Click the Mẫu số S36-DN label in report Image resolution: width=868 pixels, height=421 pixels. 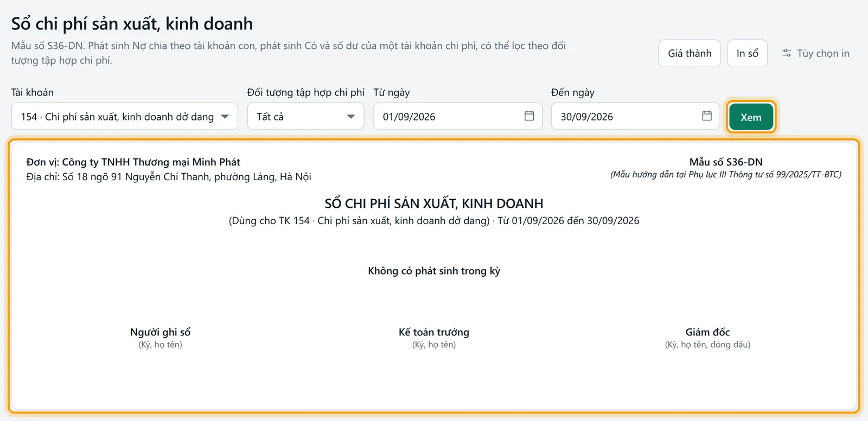726,162
